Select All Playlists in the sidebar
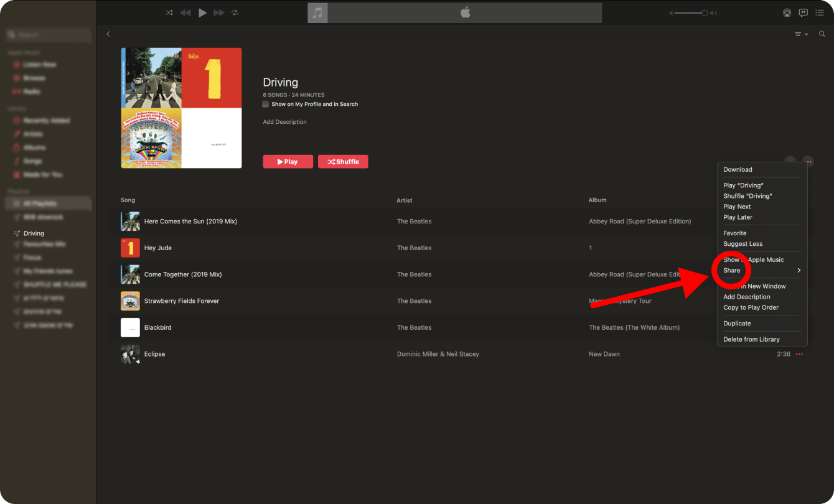 pyautogui.click(x=49, y=203)
